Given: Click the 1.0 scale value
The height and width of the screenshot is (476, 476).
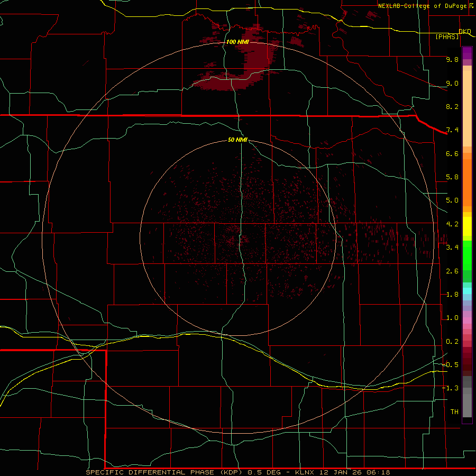Looking at the screenshot, I should coord(452,318).
